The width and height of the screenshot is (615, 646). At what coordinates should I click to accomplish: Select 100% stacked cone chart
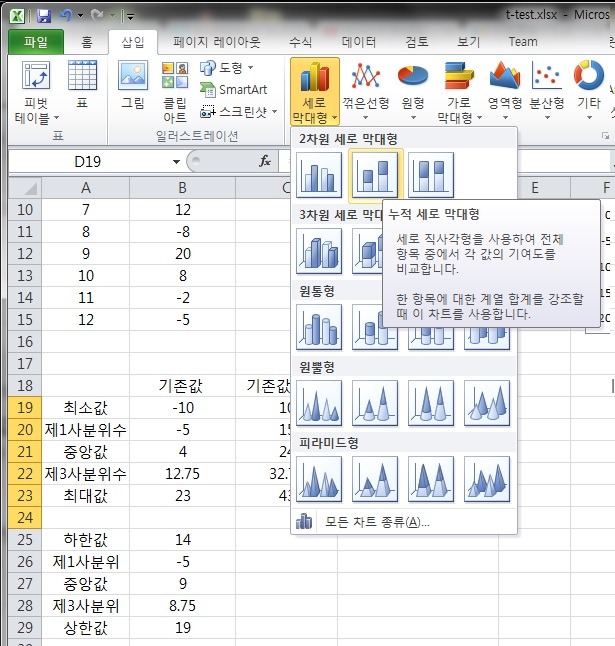pos(431,403)
